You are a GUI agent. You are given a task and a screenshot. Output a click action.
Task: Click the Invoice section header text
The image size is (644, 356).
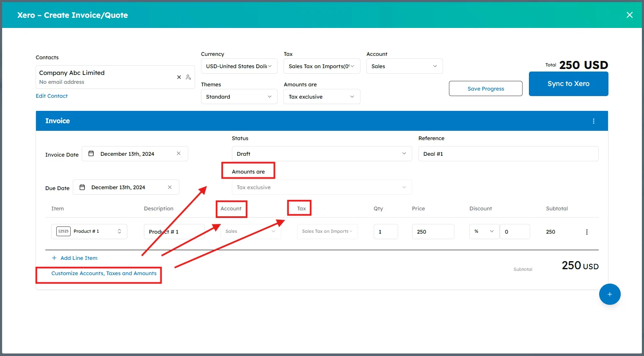pyautogui.click(x=58, y=121)
